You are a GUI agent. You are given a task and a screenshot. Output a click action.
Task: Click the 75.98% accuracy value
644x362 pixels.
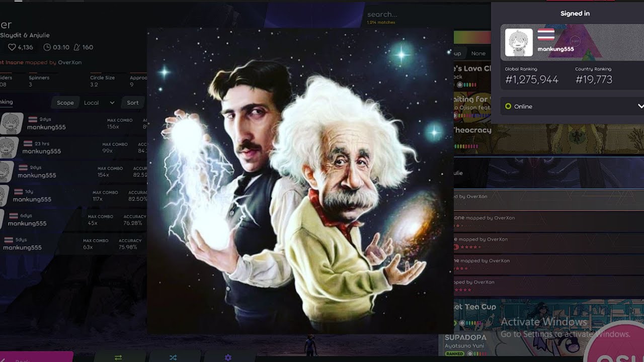[128, 247]
